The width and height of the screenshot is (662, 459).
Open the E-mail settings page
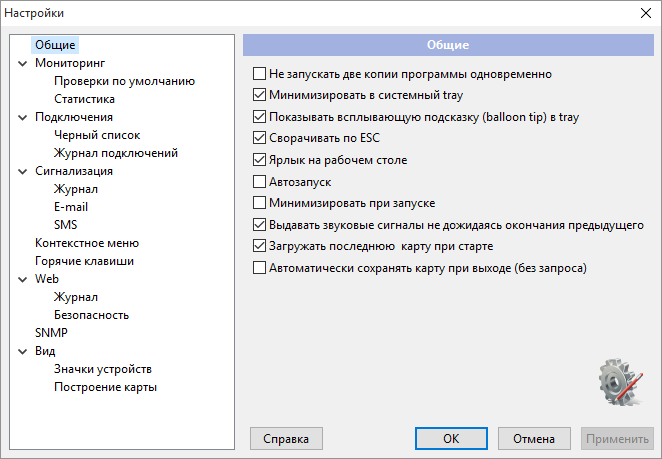click(x=71, y=207)
